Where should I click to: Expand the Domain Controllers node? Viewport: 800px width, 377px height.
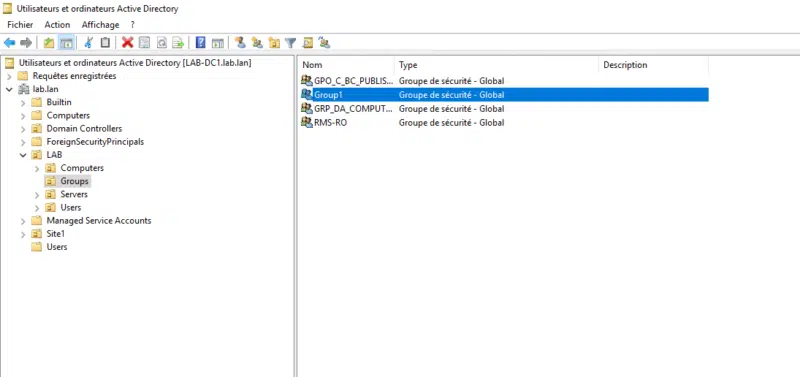[23, 129]
